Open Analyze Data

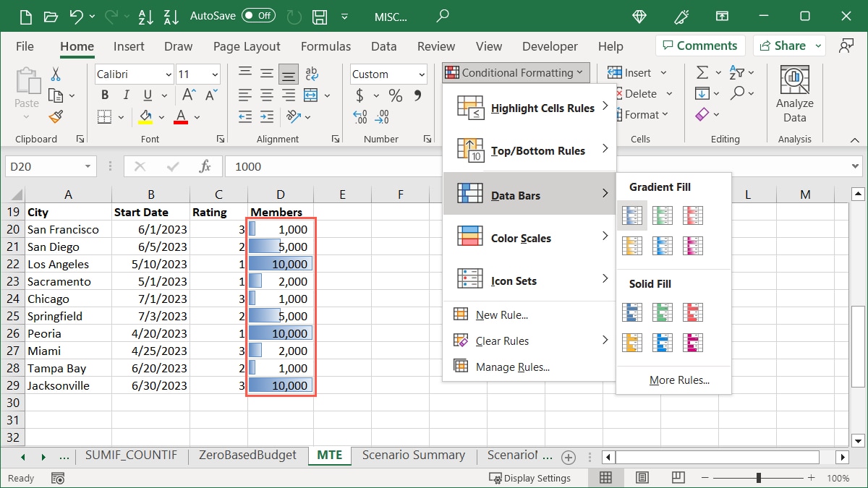pyautogui.click(x=794, y=93)
